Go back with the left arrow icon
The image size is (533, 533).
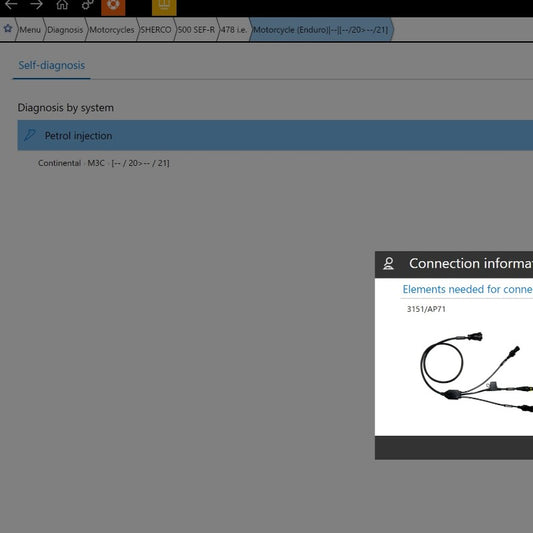tap(11, 5)
